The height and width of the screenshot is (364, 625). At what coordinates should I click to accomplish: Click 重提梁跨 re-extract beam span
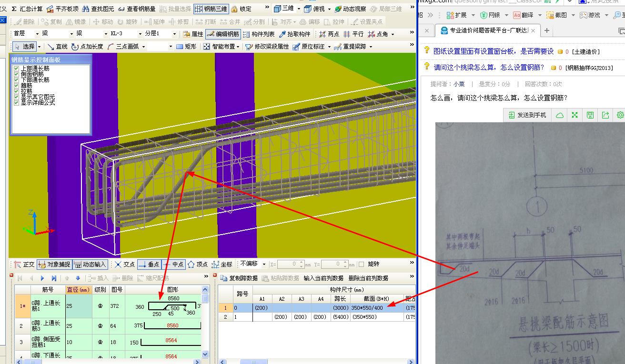350,47
